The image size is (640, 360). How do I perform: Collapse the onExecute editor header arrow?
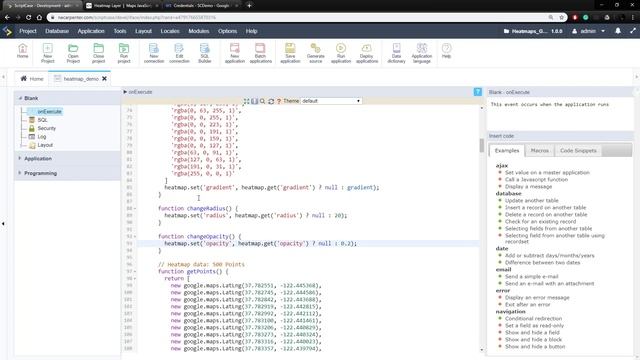125,92
